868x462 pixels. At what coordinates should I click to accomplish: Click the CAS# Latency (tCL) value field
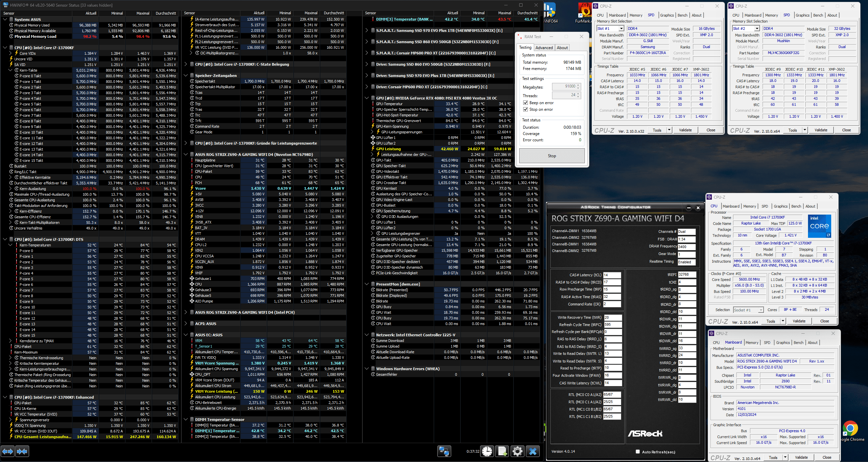612,275
